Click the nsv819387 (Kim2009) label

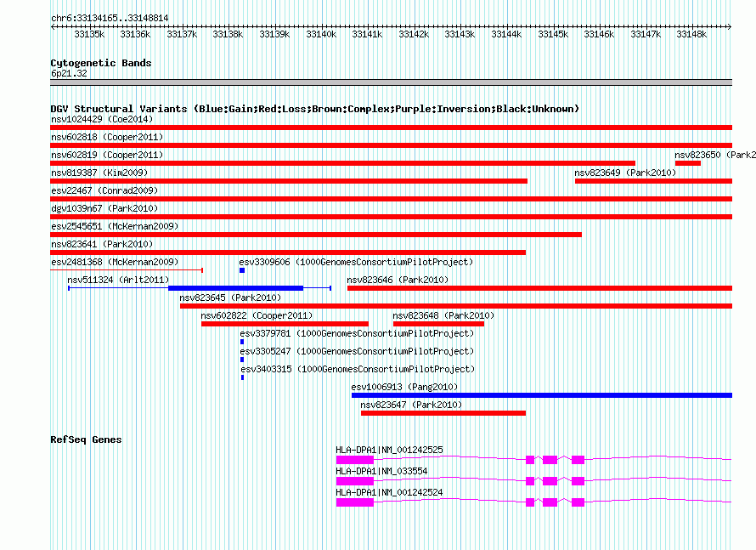(99, 173)
